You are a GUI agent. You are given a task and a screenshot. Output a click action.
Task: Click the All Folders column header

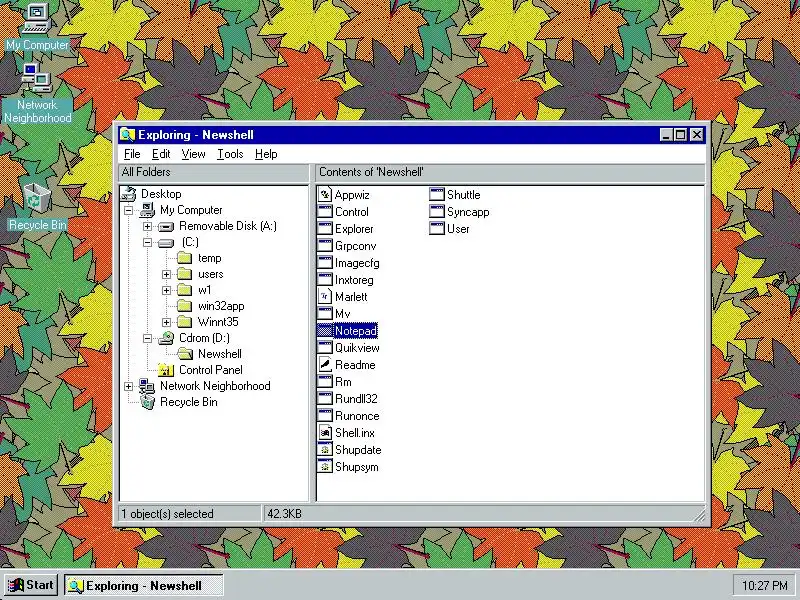[x=214, y=172]
